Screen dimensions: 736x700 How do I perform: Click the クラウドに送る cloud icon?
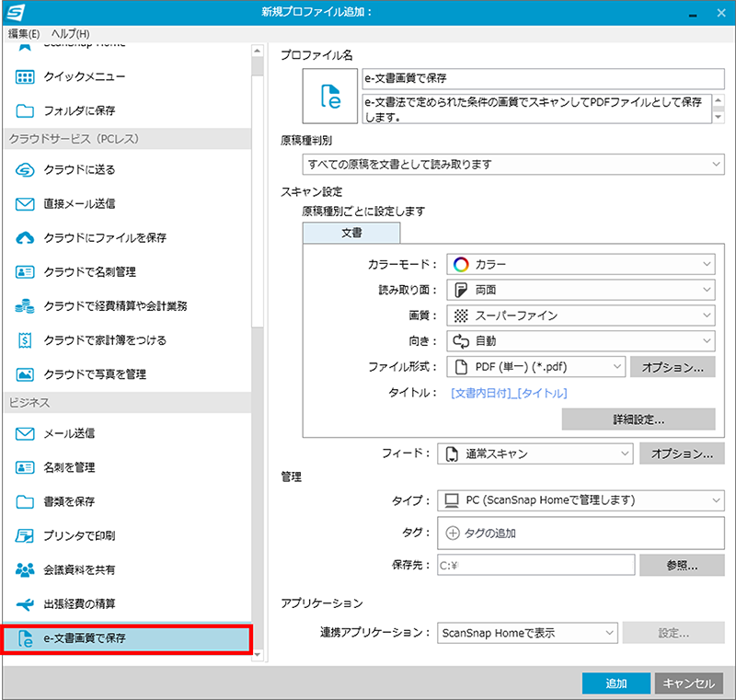(x=26, y=170)
